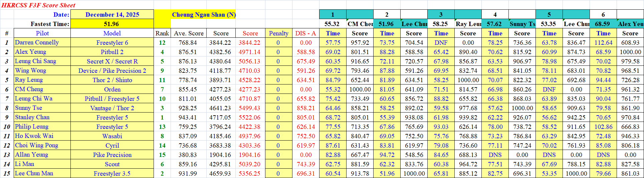This screenshot has width=644, height=178.
Task: Select the DIS - A column header
Action: [305, 33]
